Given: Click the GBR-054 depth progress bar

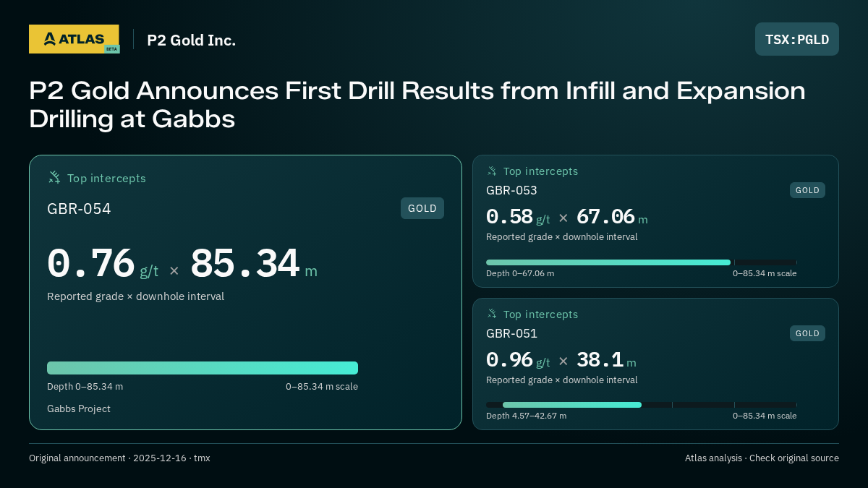Looking at the screenshot, I should pyautogui.click(x=203, y=368).
